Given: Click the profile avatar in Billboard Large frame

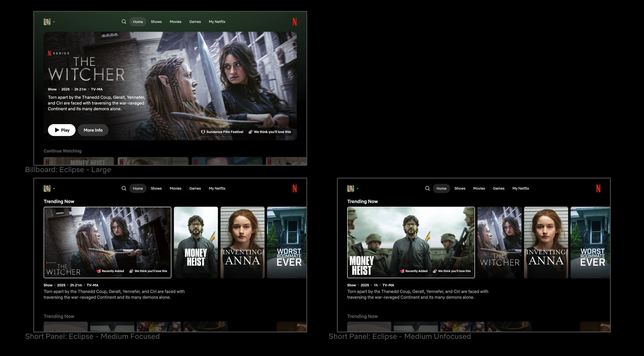Looking at the screenshot, I should pyautogui.click(x=47, y=22).
